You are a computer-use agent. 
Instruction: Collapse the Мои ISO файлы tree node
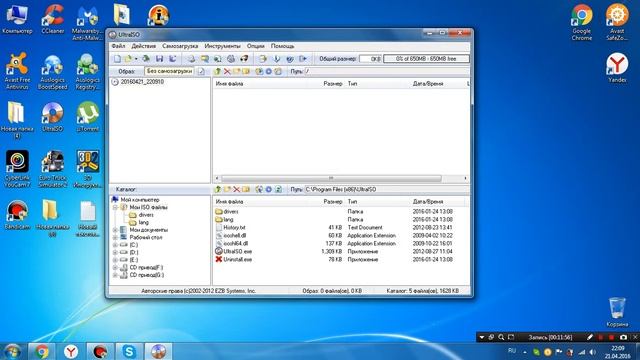point(116,207)
